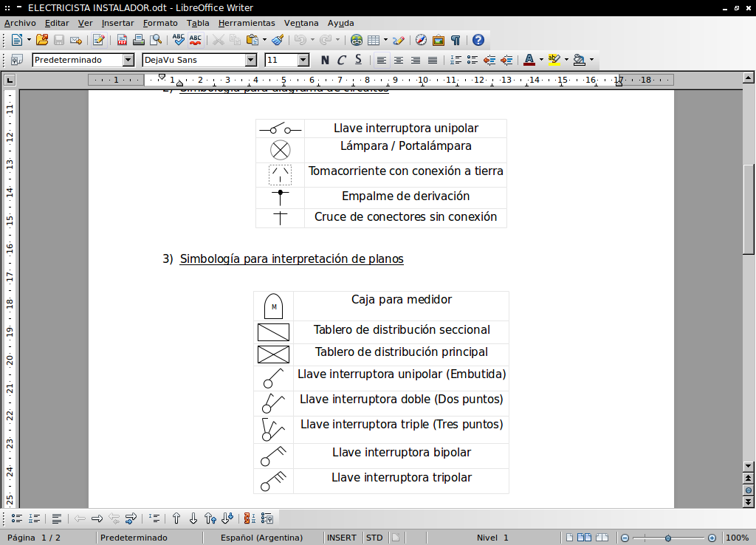Viewport: 756px width, 545px height.
Task: Toggle INSERT mode in status bar
Action: 341,538
